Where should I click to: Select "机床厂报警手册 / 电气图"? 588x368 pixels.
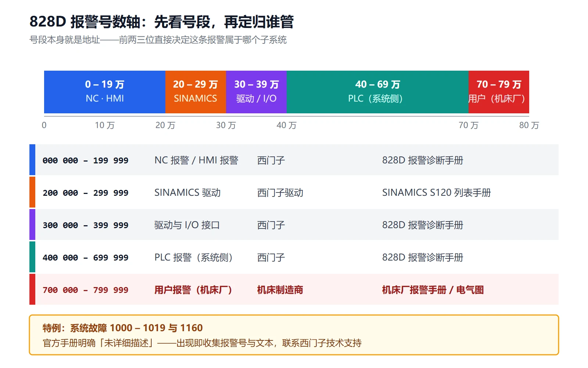(x=433, y=290)
